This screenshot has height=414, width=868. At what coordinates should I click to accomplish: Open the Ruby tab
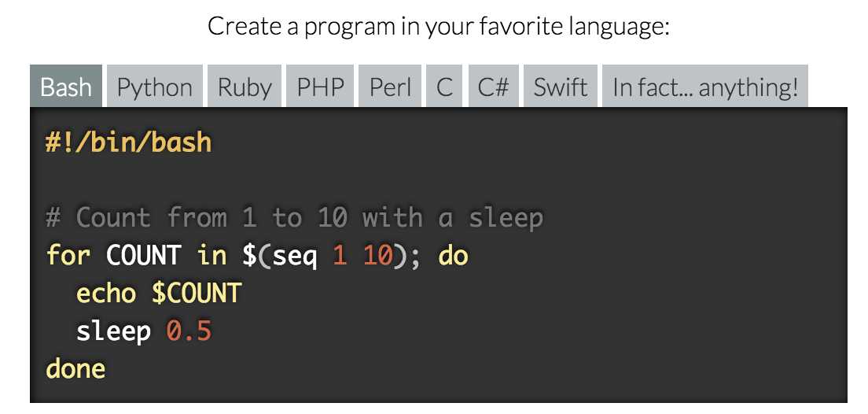[245, 86]
